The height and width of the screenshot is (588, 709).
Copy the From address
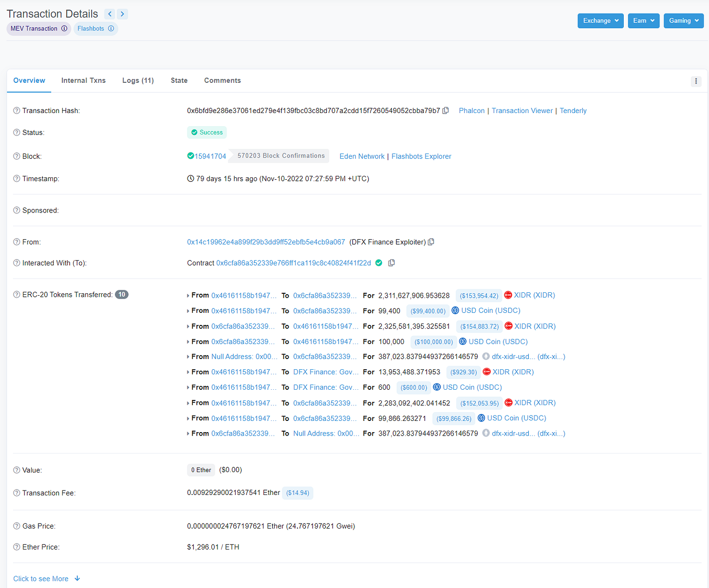tap(431, 242)
